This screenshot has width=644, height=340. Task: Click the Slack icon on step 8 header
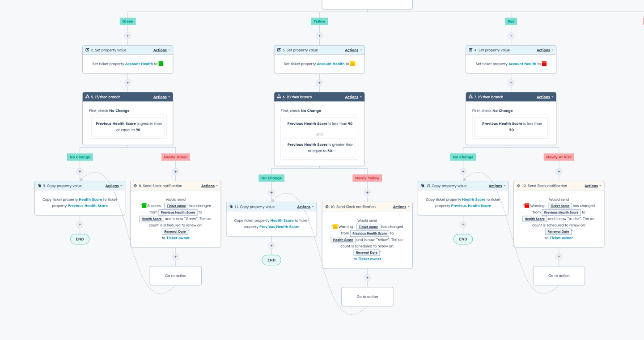pos(135,186)
